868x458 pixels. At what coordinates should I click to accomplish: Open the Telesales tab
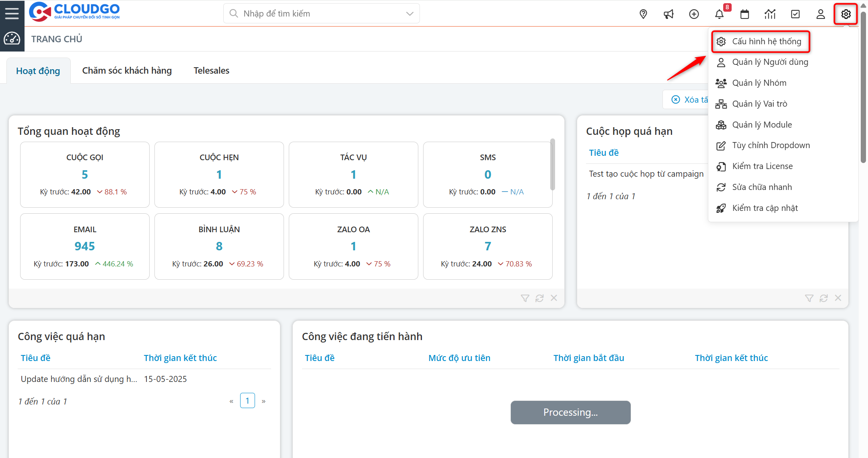211,70
